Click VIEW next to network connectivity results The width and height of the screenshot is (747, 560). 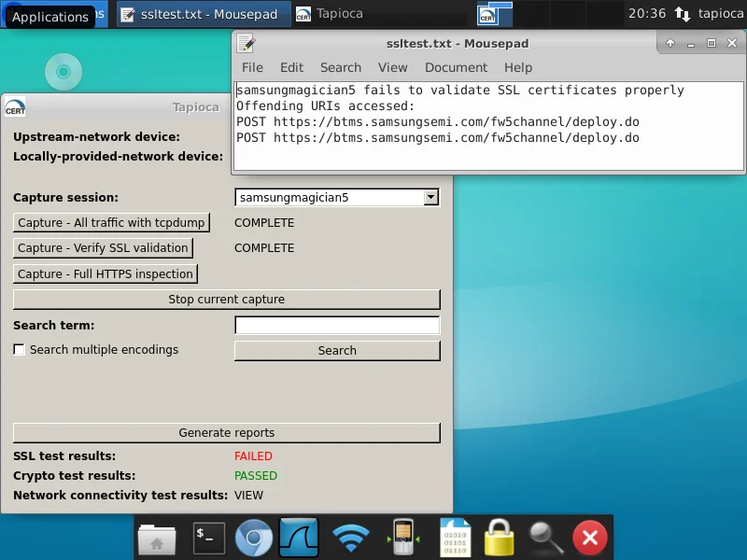(248, 495)
